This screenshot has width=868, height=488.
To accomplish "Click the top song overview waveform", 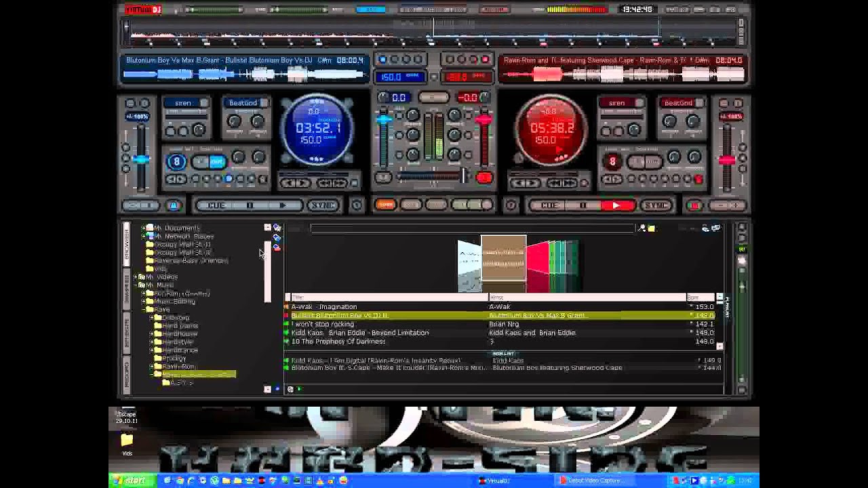I will 434,32.
